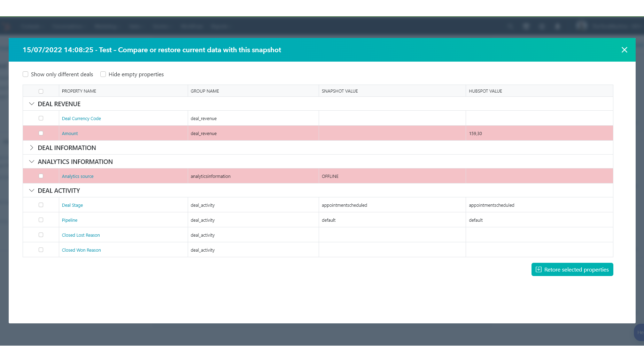Collapse the ANALYTICS INFORMATION group
This screenshot has width=644, height=362.
pyautogui.click(x=32, y=162)
